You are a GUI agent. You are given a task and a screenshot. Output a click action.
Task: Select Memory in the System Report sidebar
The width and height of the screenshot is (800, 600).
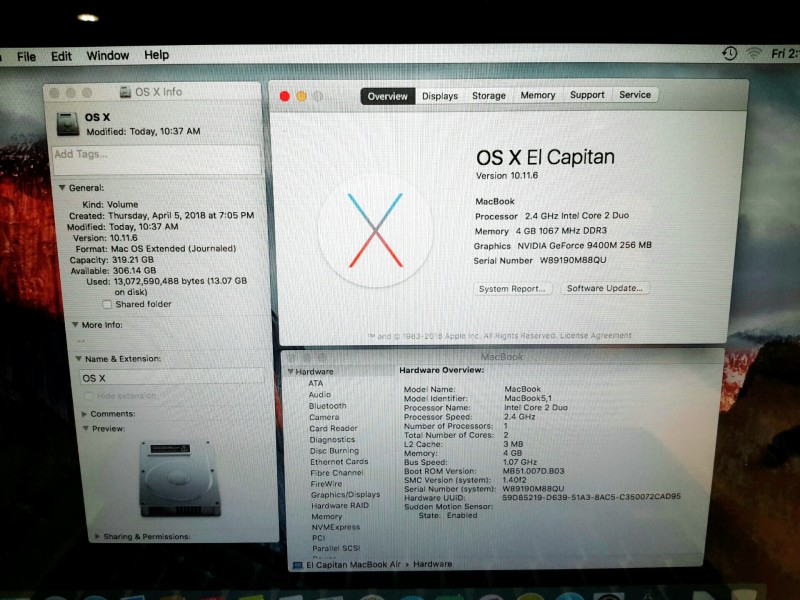[x=327, y=516]
